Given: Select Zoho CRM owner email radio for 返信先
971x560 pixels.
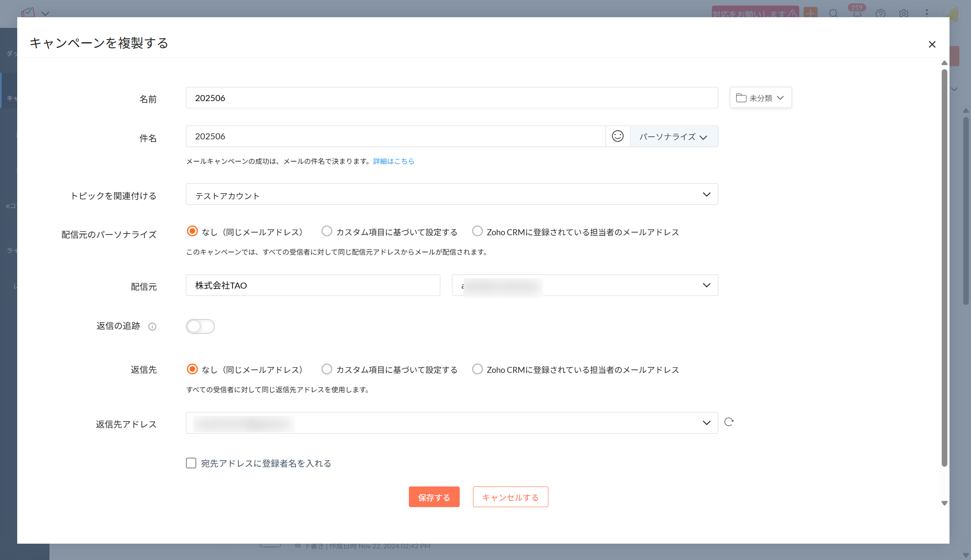Looking at the screenshot, I should (x=477, y=369).
